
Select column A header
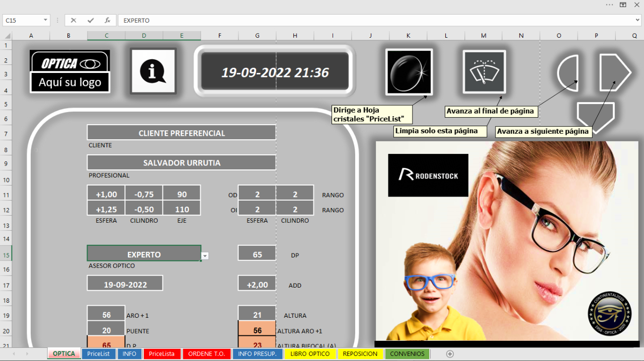tap(31, 36)
